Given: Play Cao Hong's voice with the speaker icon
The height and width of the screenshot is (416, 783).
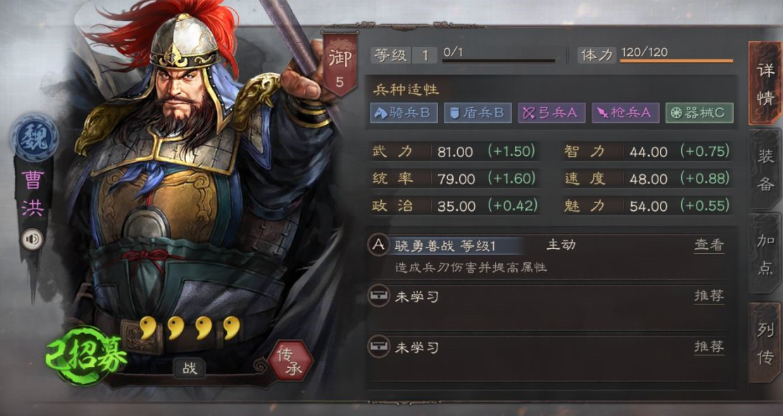Looking at the screenshot, I should (x=32, y=240).
